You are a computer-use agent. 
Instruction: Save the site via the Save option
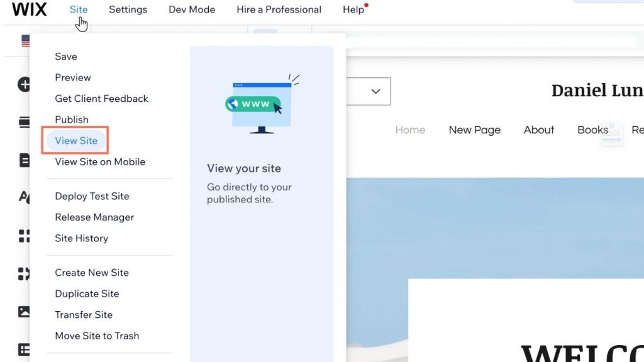click(x=66, y=56)
